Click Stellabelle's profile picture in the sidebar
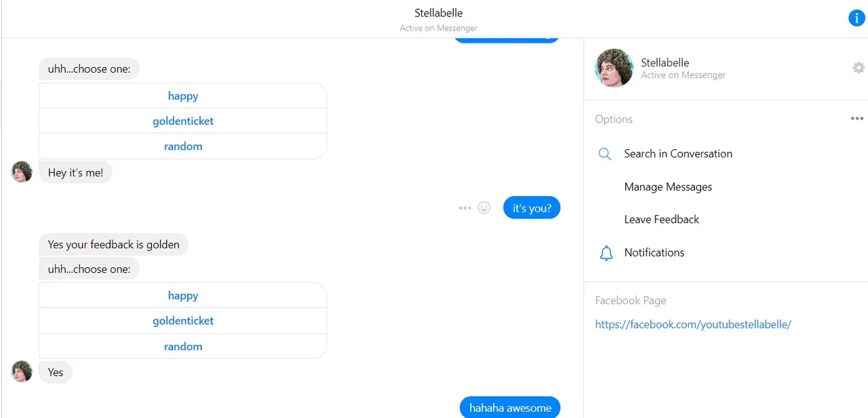Viewport: 868px width, 418px height. pos(614,68)
